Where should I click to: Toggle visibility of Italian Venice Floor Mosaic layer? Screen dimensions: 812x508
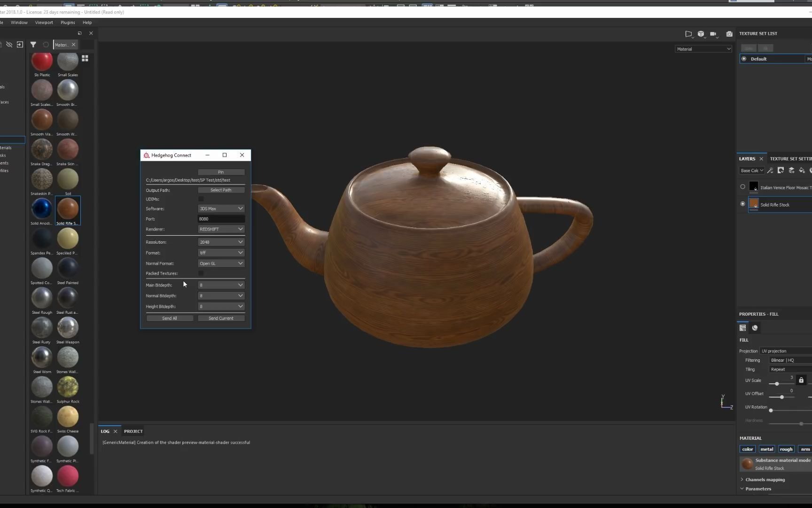coord(742,187)
